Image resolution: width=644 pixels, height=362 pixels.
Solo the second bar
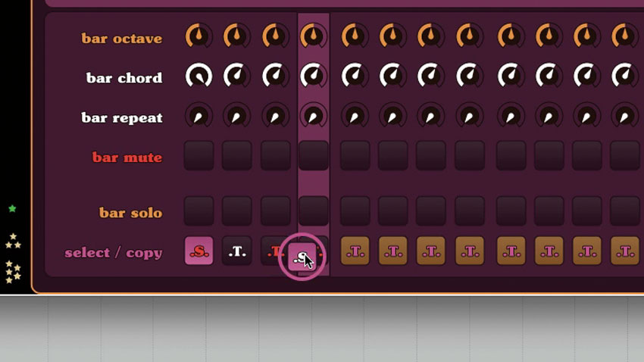pos(237,211)
